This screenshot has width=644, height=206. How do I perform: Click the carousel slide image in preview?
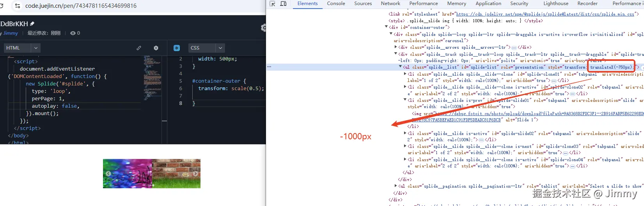(152, 174)
